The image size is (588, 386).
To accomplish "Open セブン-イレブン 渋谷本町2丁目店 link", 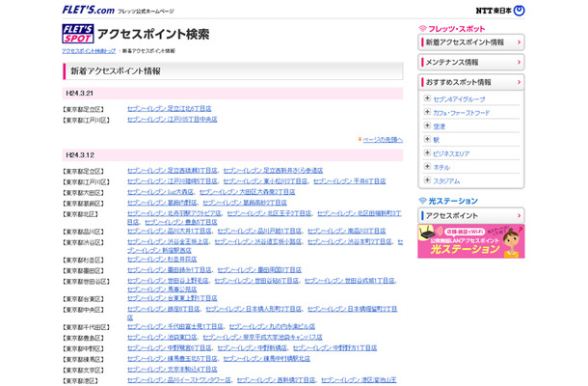I will 350,242.
